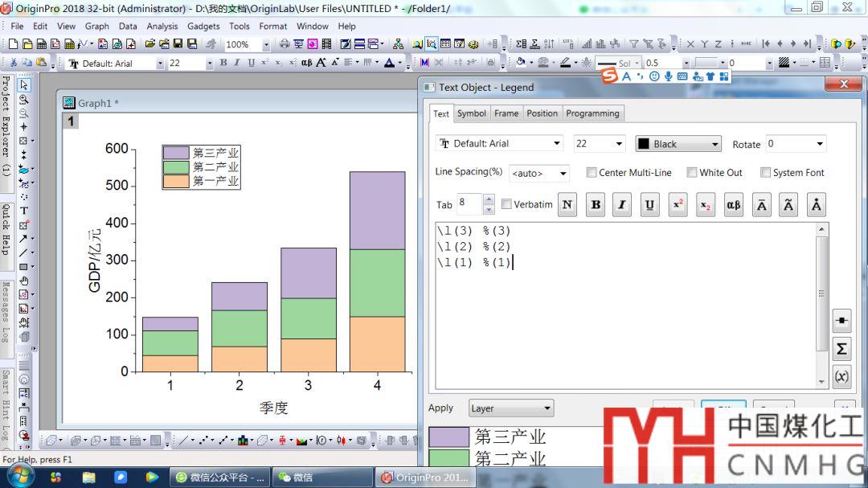Insert subscript with the x₂ dialog button
The width and height of the screenshot is (868, 488).
coord(706,205)
